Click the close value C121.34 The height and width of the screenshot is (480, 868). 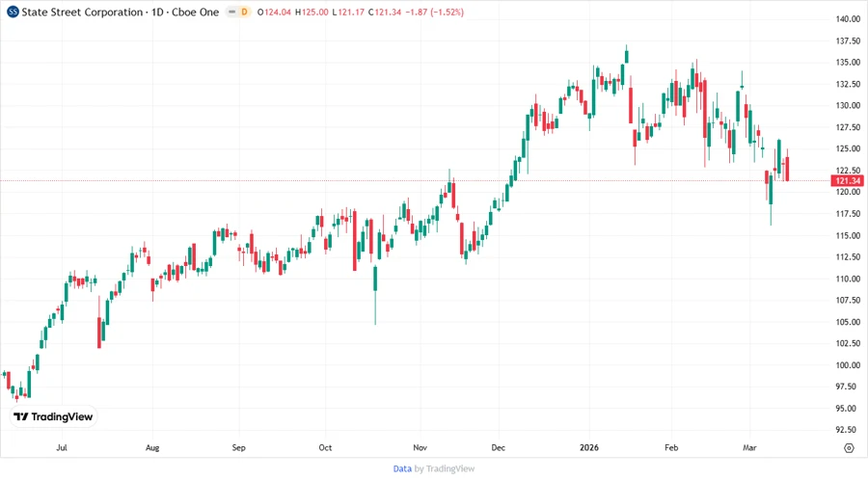(385, 12)
